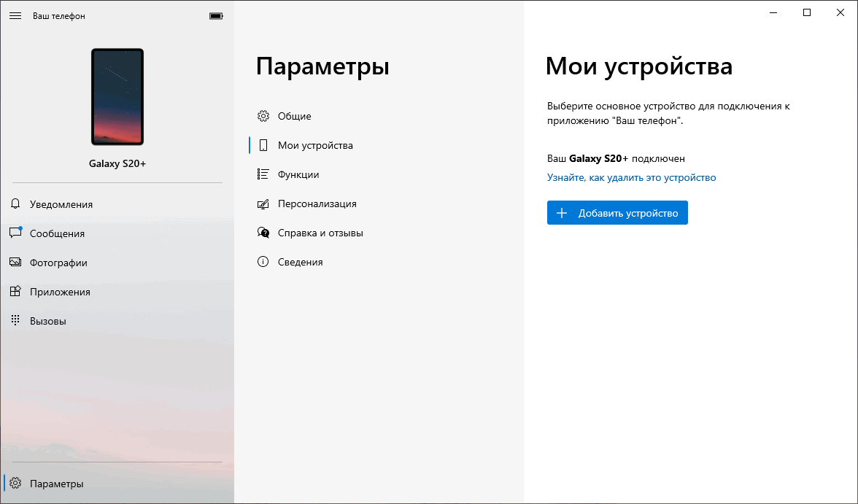Switch to the Общие settings section

point(294,115)
